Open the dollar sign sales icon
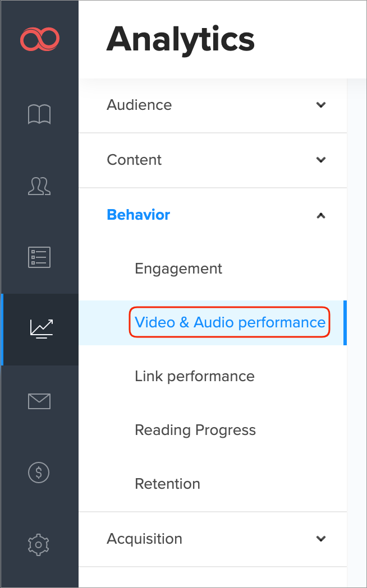 (x=39, y=473)
